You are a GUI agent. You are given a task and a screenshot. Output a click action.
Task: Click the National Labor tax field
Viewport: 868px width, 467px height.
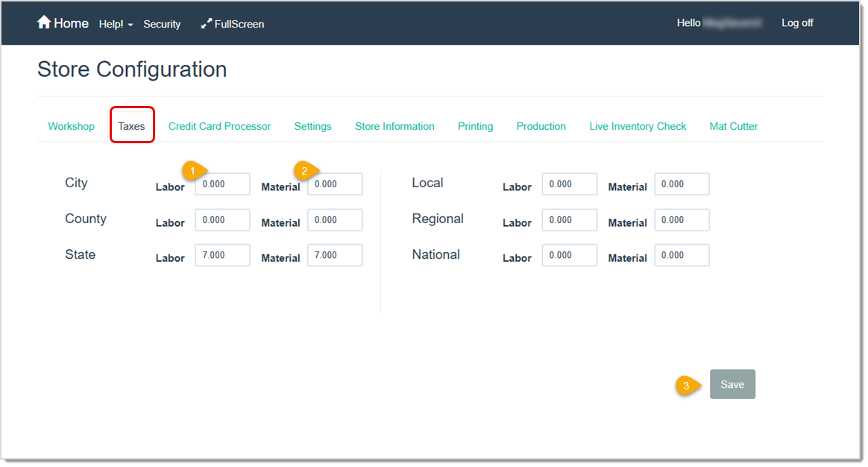tap(570, 255)
